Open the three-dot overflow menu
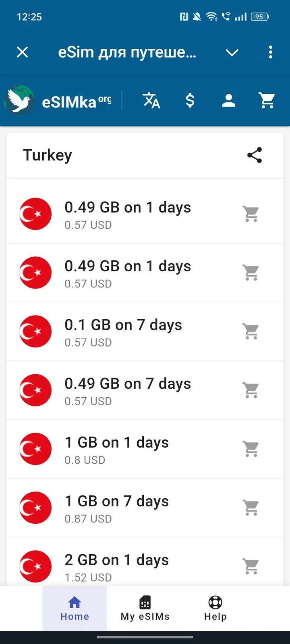The image size is (290, 644). click(x=270, y=52)
